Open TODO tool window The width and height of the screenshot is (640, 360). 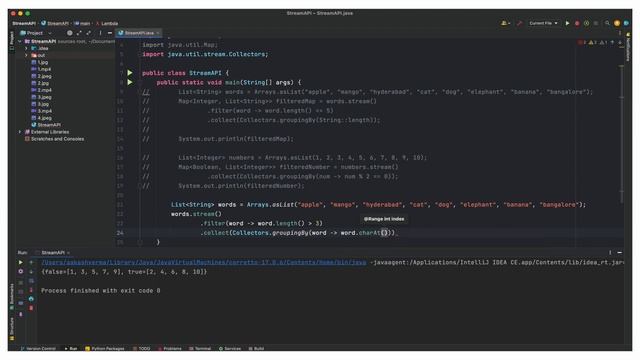[x=142, y=349]
